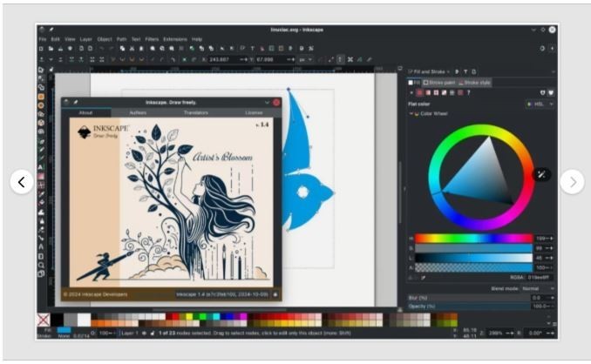Select the 3D Box tool
Viewport: 591px width, 364px height.
click(41, 123)
